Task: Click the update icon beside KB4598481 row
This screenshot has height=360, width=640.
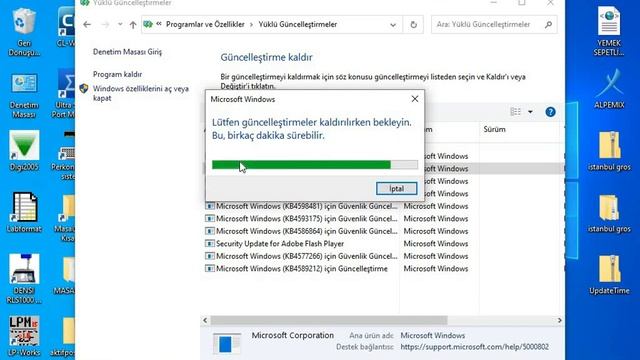Action: pyautogui.click(x=209, y=206)
